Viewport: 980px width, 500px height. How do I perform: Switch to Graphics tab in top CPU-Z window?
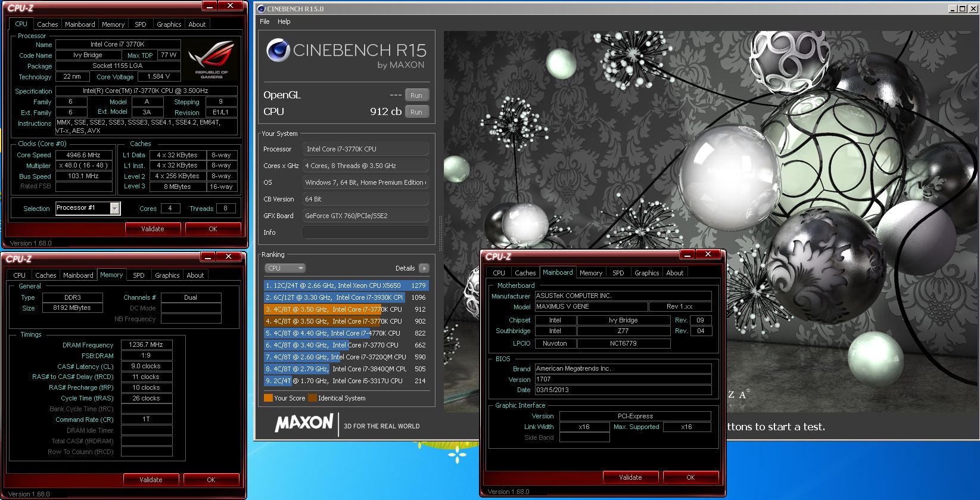click(169, 24)
